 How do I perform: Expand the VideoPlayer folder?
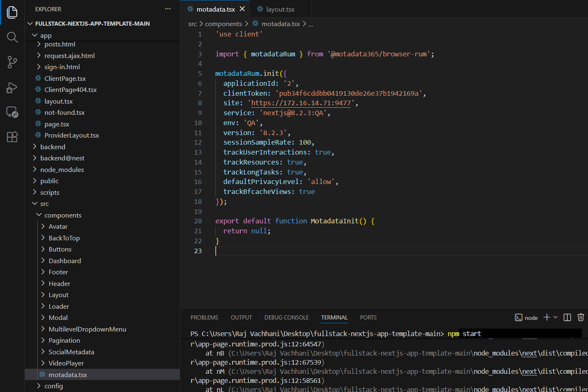102,363
